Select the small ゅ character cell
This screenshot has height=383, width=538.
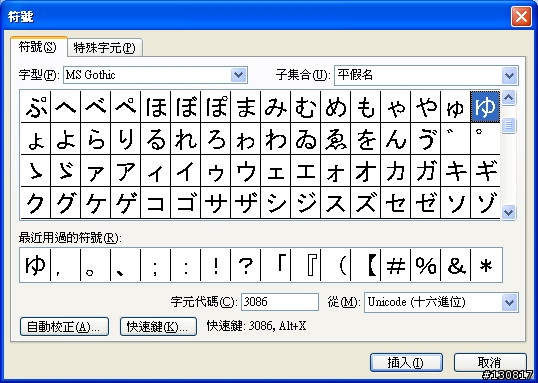[x=455, y=106]
